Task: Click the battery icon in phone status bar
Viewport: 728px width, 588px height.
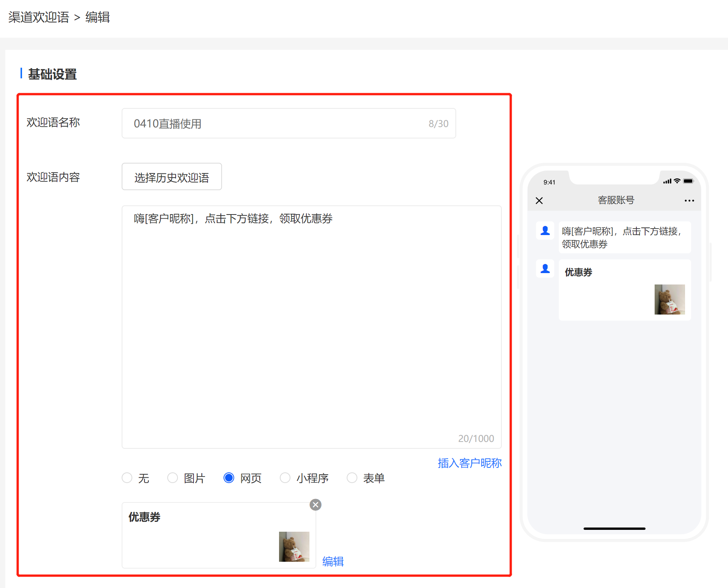Action: (688, 181)
